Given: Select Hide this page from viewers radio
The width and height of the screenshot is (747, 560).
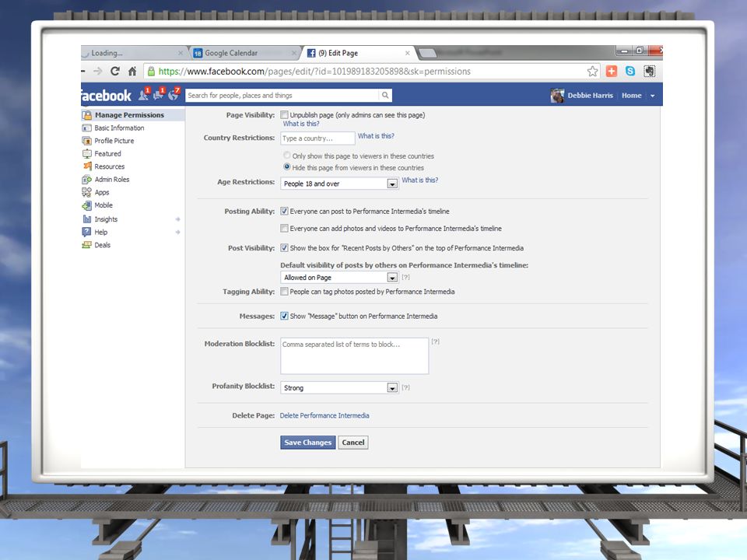Looking at the screenshot, I should click(287, 166).
